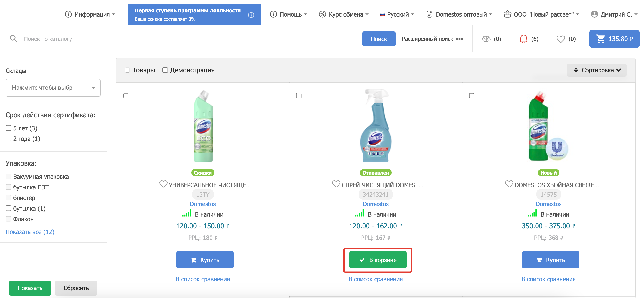Viewport: 644px width, 298px height.
Task: Click the wishlist heart icon in header
Action: click(561, 39)
